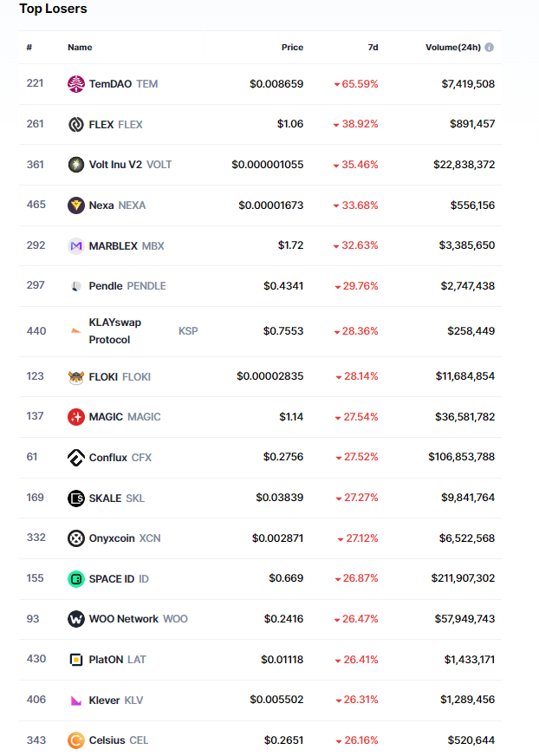Open the KLAYswap Protocol coin page

114,331
